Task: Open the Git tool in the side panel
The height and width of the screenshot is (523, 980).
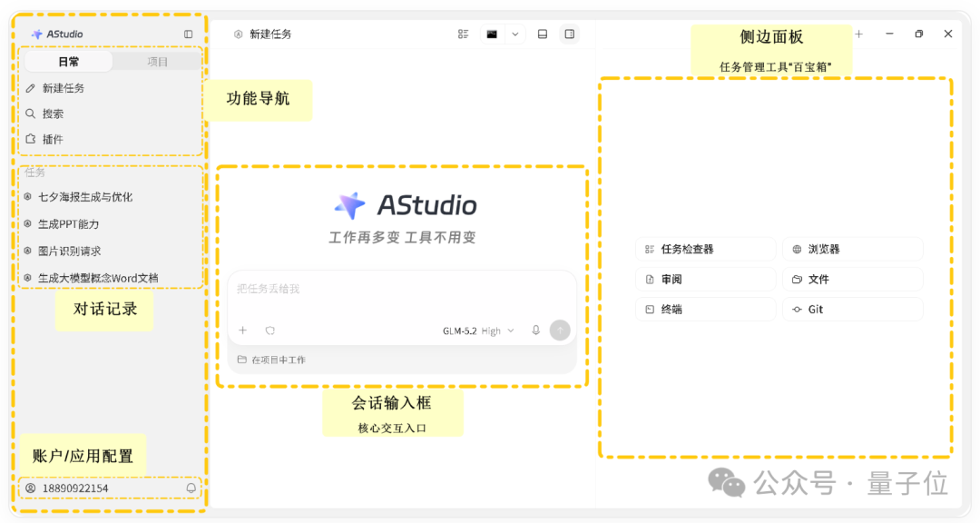Action: [x=852, y=309]
